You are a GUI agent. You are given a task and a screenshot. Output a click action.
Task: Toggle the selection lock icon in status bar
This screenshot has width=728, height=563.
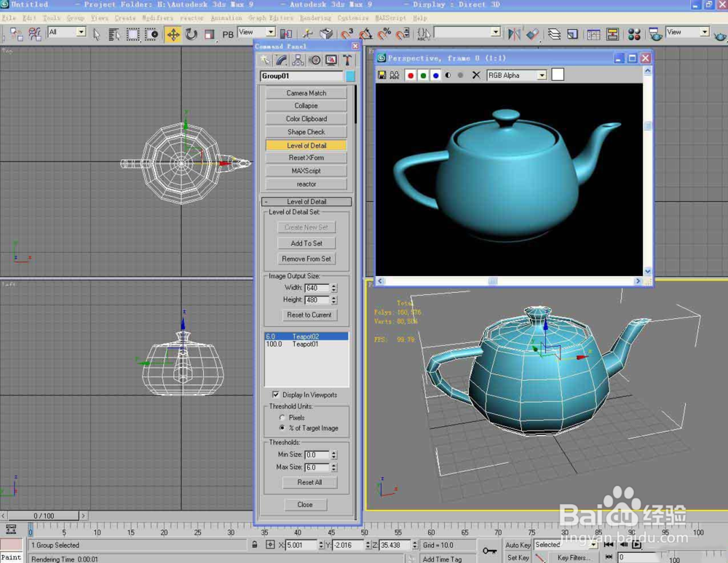coord(254,544)
